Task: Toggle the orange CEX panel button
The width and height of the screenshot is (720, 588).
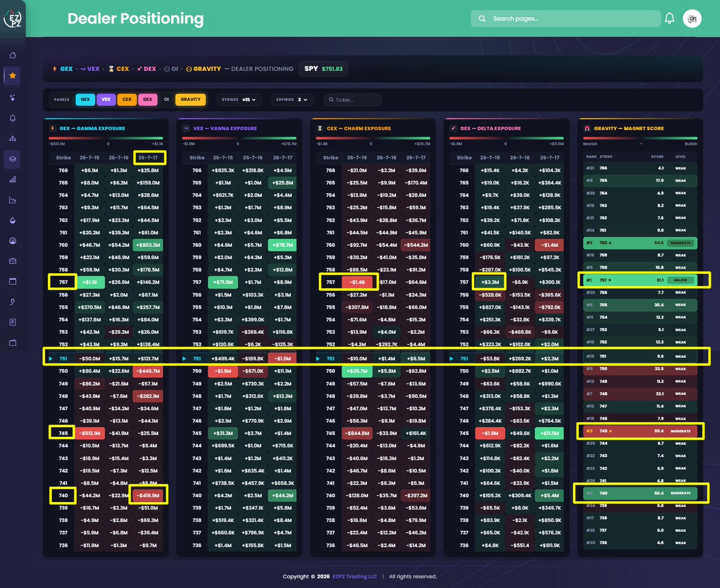Action: tap(127, 99)
